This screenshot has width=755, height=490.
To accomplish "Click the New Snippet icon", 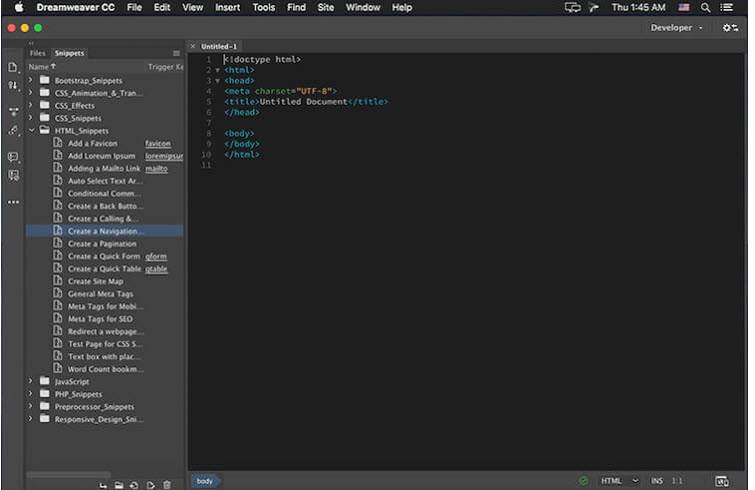I will (134, 485).
